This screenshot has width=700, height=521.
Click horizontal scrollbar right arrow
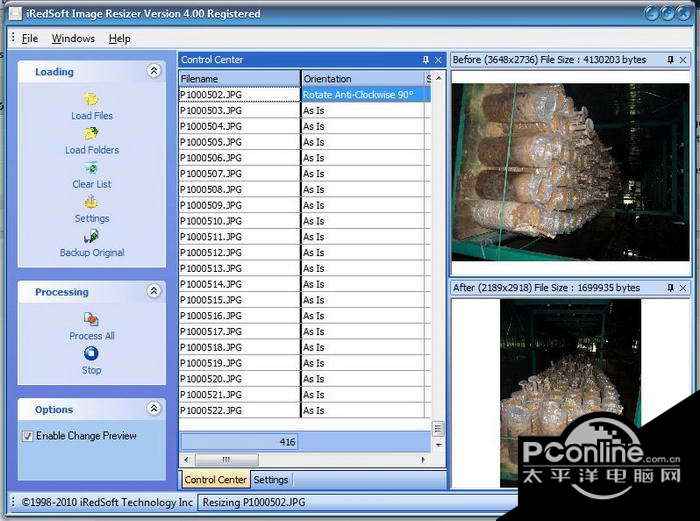click(x=423, y=459)
